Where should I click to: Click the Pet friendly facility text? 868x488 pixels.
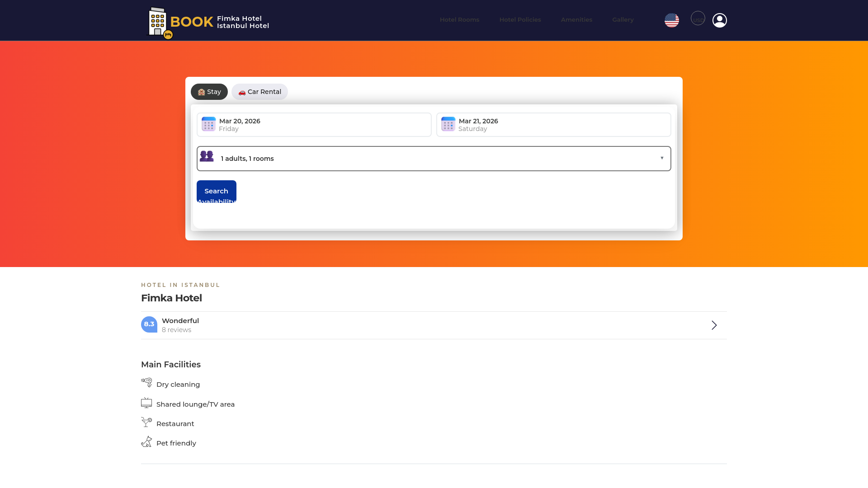pos(176,443)
